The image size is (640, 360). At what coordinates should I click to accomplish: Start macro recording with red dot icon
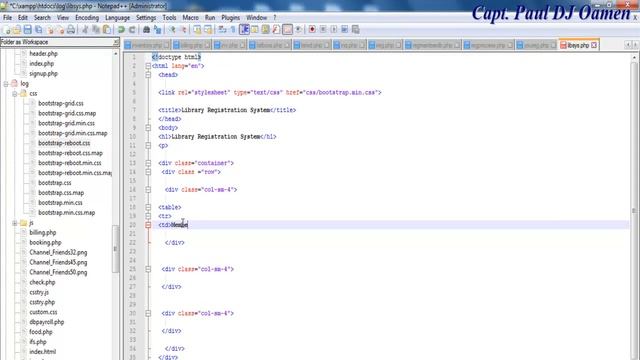(312, 29)
